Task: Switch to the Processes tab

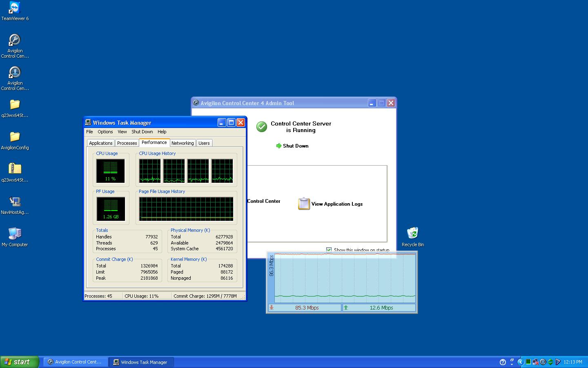Action: [127, 143]
